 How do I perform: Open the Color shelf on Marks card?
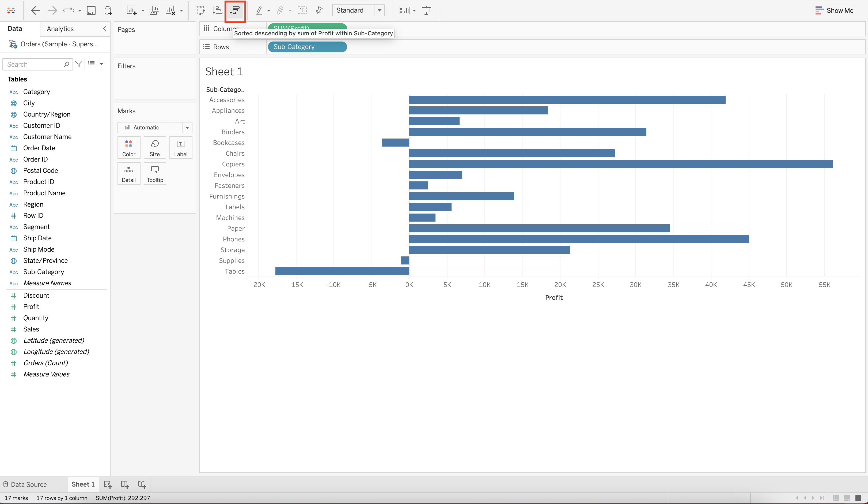click(x=128, y=148)
